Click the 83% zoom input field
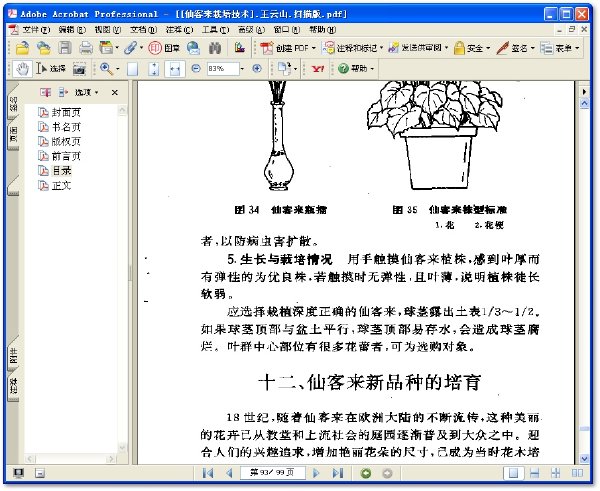The image size is (600, 491). pyautogui.click(x=223, y=69)
